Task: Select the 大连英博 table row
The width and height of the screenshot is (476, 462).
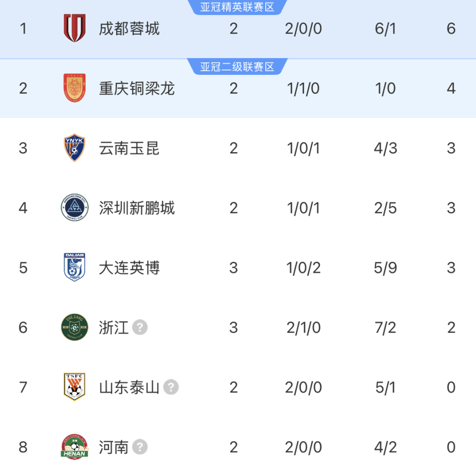Action: [x=238, y=268]
